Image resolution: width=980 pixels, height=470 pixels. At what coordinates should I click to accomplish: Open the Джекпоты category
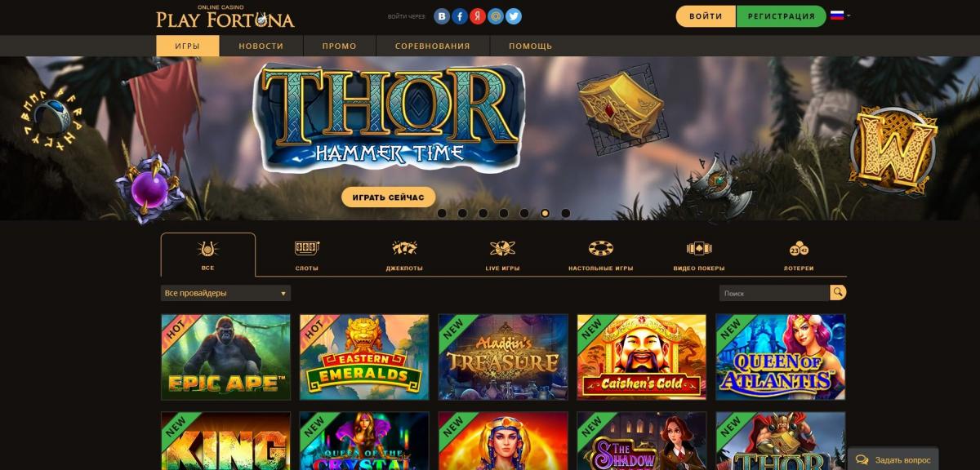pos(404,255)
